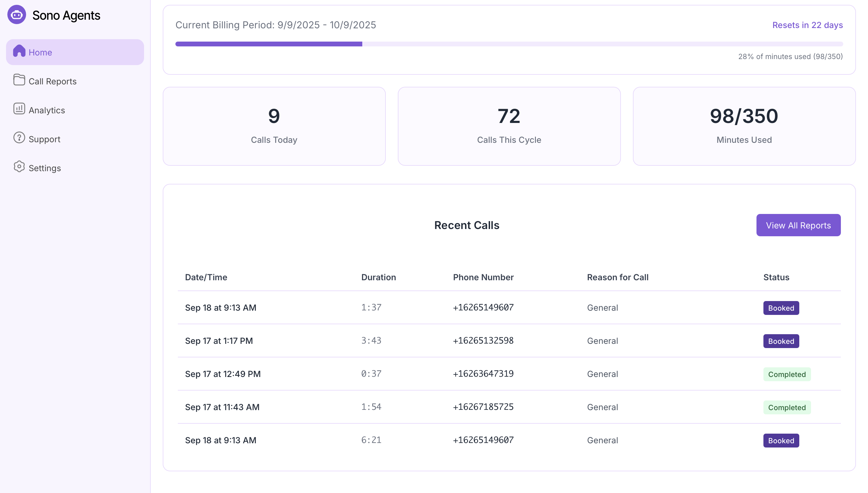Click the Home house icon
The width and height of the screenshot is (868, 493).
point(19,52)
